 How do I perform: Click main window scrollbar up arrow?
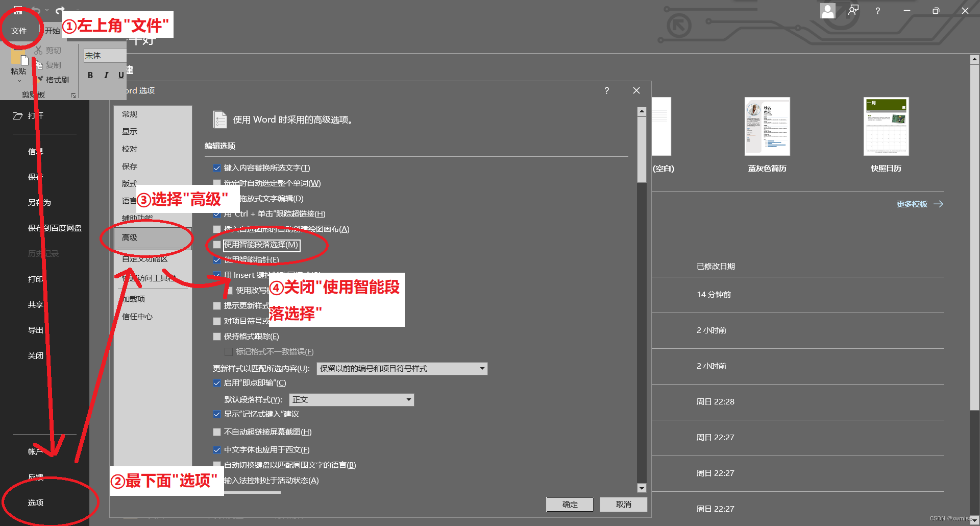tap(974, 60)
